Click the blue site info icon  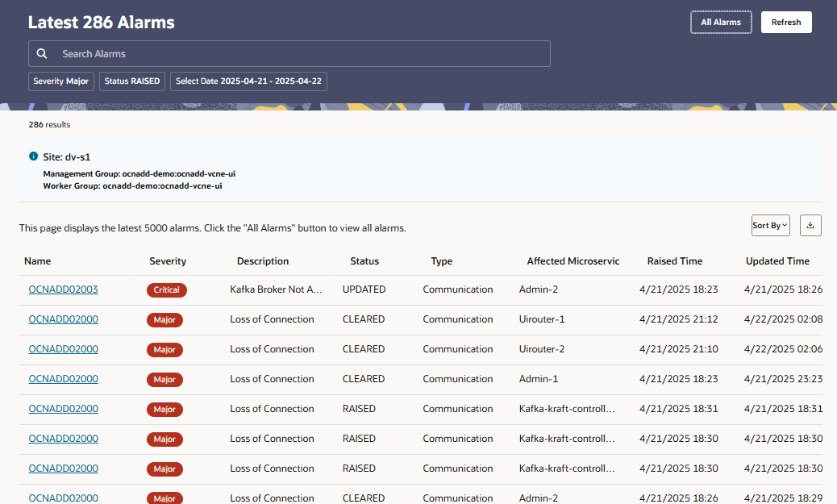[33, 156]
